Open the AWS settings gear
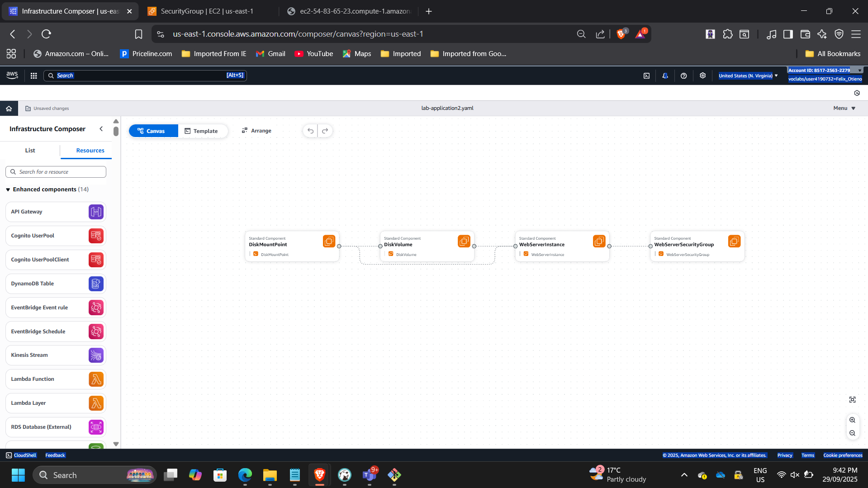The image size is (868, 488). pos(702,76)
